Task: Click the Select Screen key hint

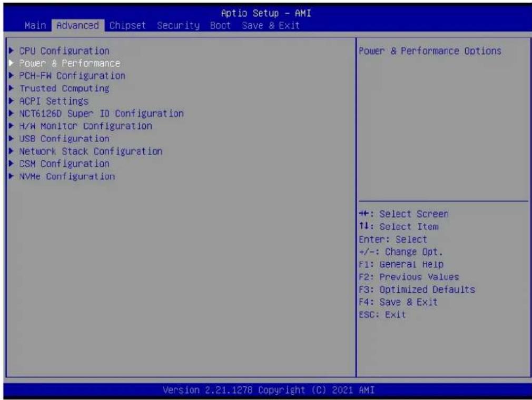Action: tap(404, 214)
